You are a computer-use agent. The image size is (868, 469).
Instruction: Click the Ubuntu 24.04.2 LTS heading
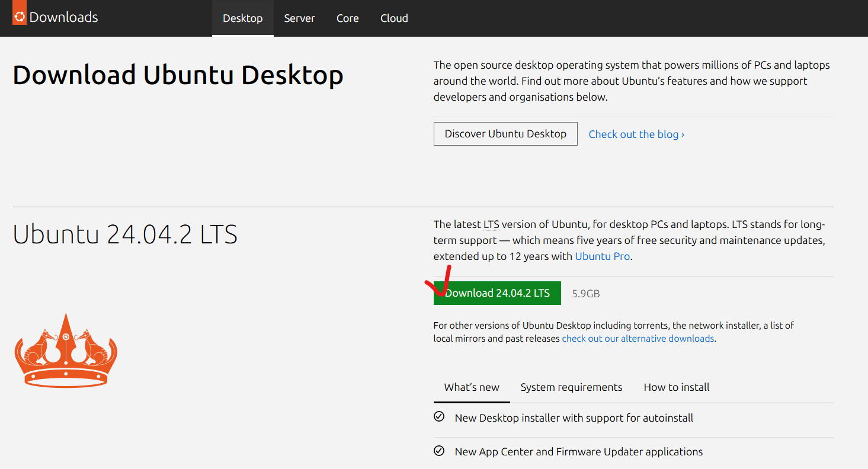coord(125,234)
